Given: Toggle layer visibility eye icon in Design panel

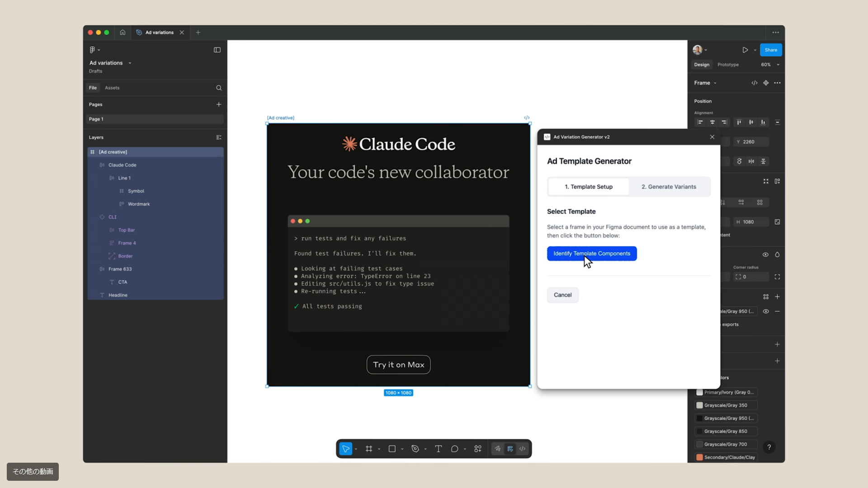Looking at the screenshot, I should point(765,254).
